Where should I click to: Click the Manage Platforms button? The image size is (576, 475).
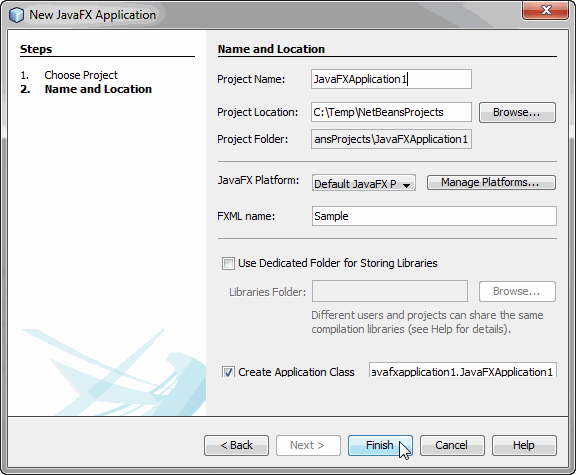click(x=491, y=183)
